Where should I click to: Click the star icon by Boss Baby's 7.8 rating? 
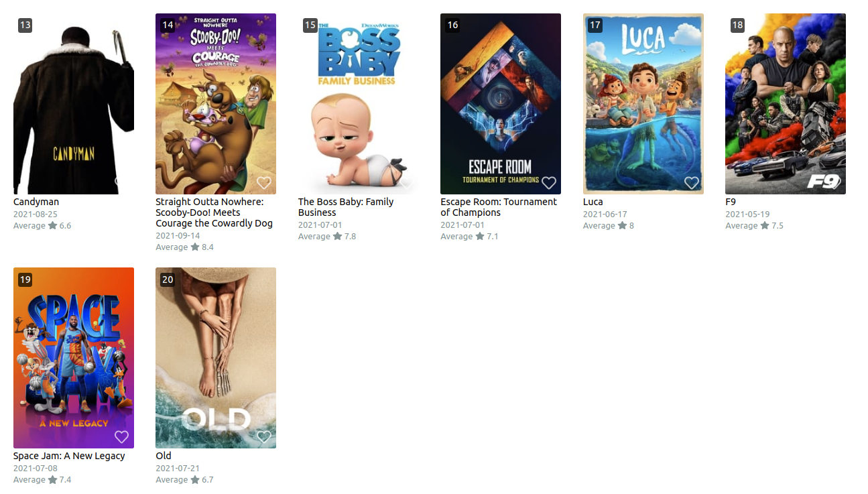click(338, 237)
